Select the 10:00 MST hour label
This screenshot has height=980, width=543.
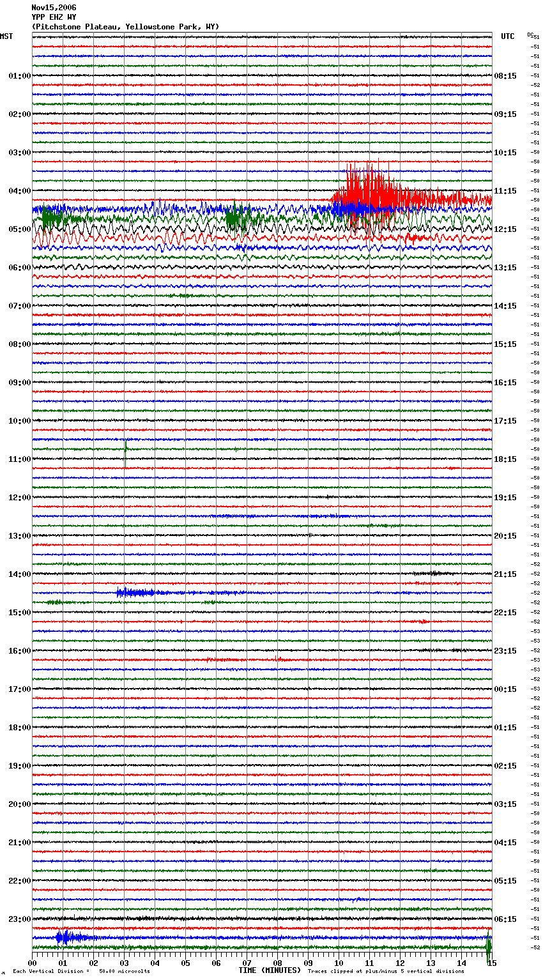pyautogui.click(x=20, y=421)
